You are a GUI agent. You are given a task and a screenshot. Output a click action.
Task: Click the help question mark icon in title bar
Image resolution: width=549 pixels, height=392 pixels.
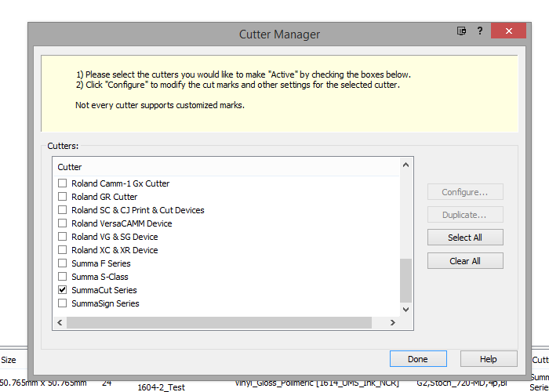(480, 31)
